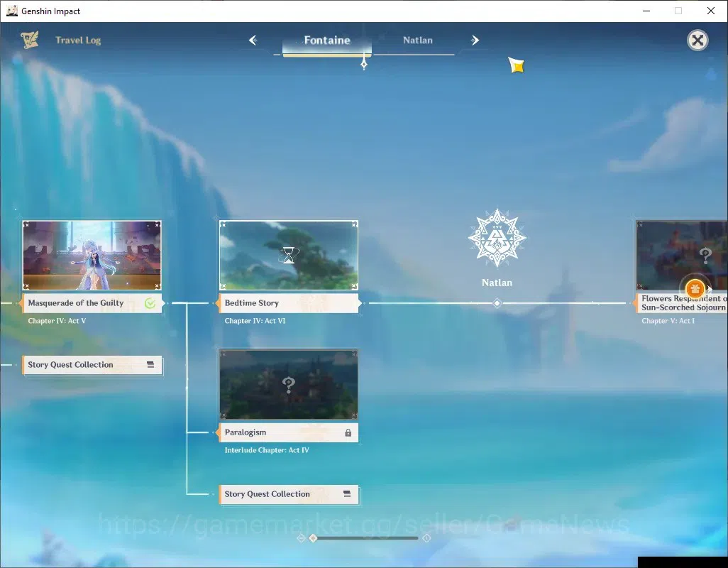
Task: Click the Natlan nation emblem
Action: [497, 238]
